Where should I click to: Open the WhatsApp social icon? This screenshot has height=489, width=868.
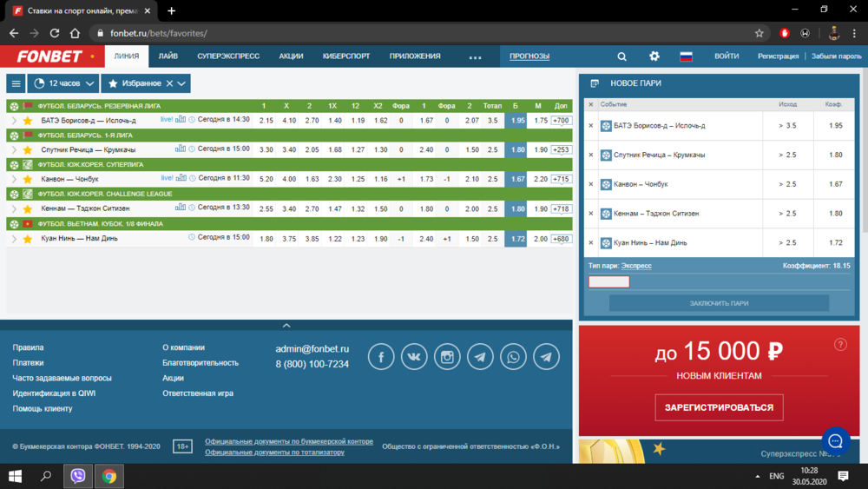pos(513,357)
